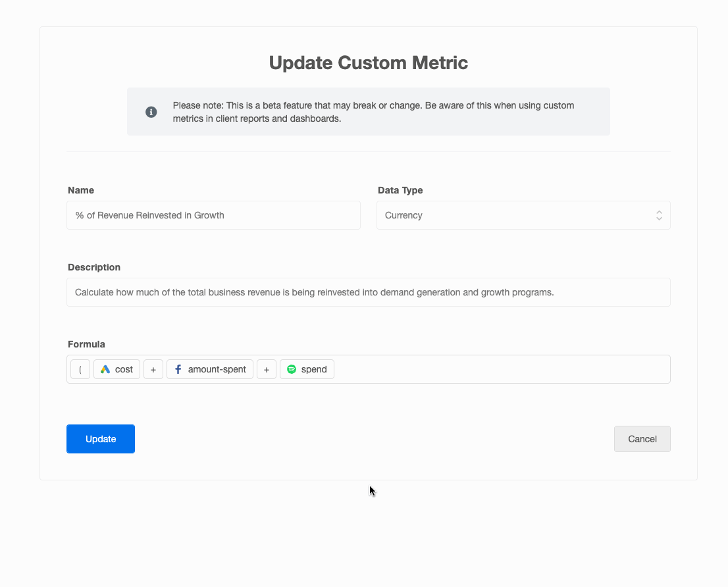Click the Google Ads icon in the formula
728x587 pixels.
pyautogui.click(x=105, y=370)
